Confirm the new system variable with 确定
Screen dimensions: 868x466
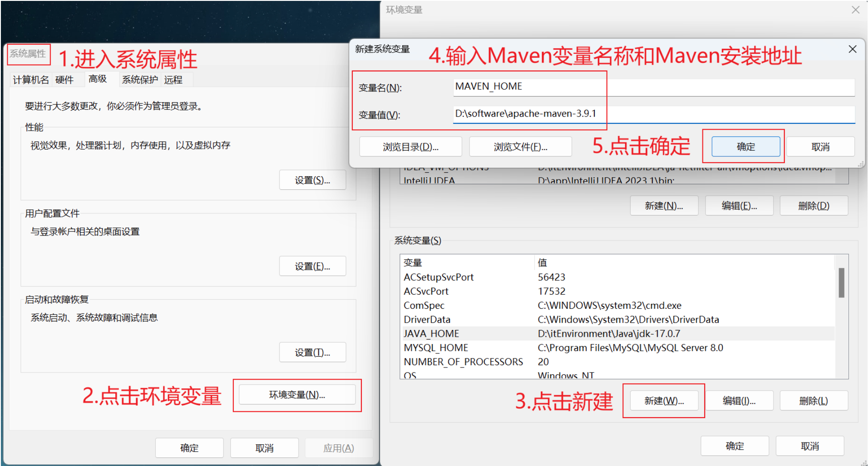click(x=746, y=147)
